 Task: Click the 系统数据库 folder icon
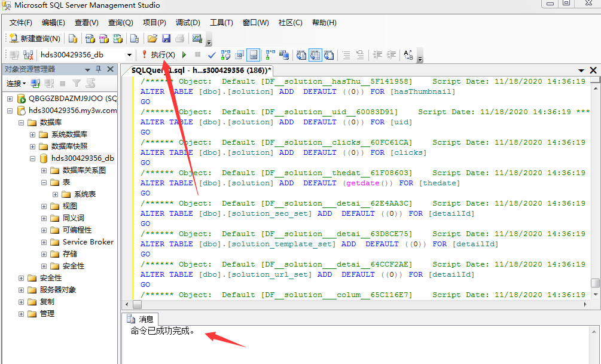(x=44, y=134)
